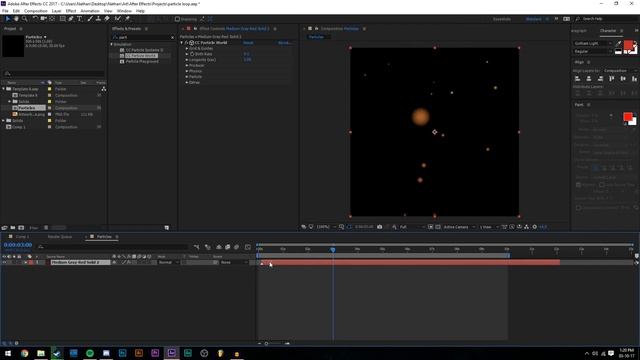Open the Graph Editor in timeline
The width and height of the screenshot is (640, 360).
(x=248, y=247)
